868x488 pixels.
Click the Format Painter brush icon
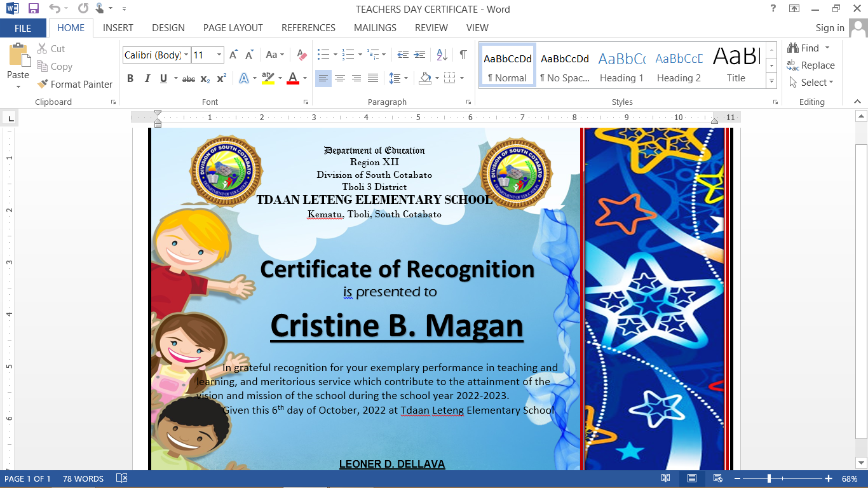click(x=43, y=84)
